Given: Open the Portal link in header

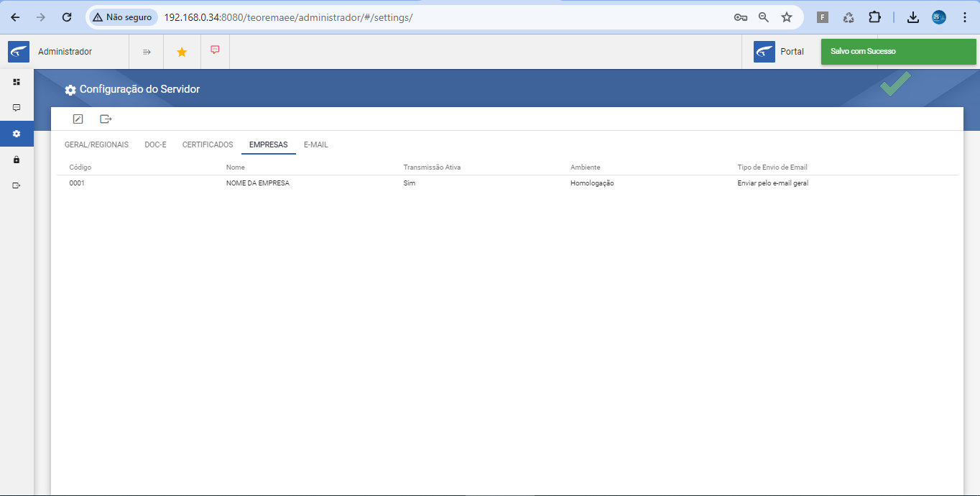Looking at the screenshot, I should tap(779, 52).
